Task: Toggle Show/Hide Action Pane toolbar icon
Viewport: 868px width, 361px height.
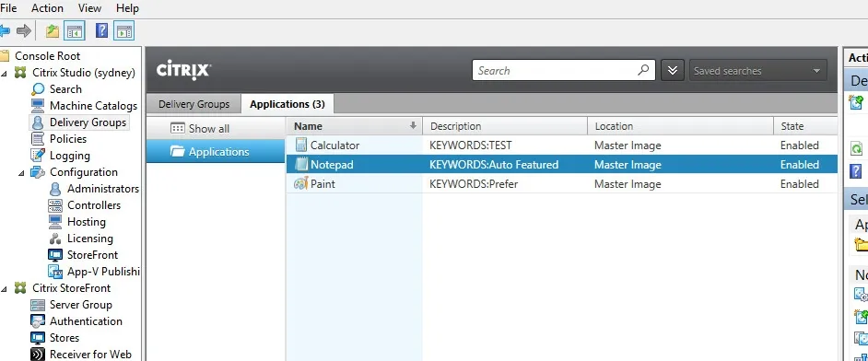Action: 124,31
